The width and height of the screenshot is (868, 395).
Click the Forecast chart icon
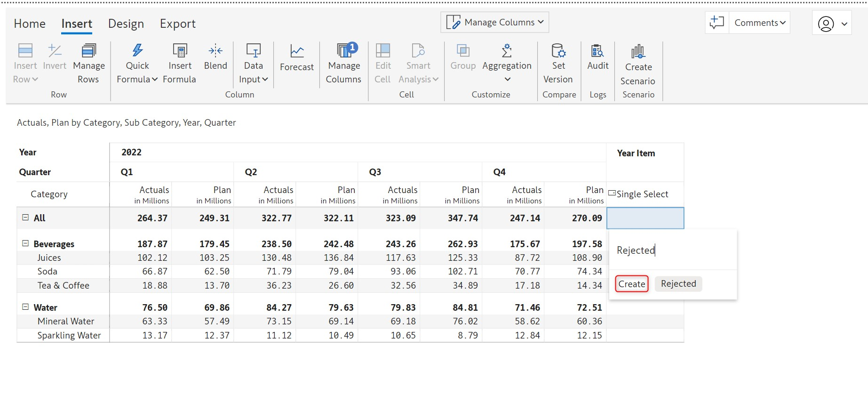[296, 51]
